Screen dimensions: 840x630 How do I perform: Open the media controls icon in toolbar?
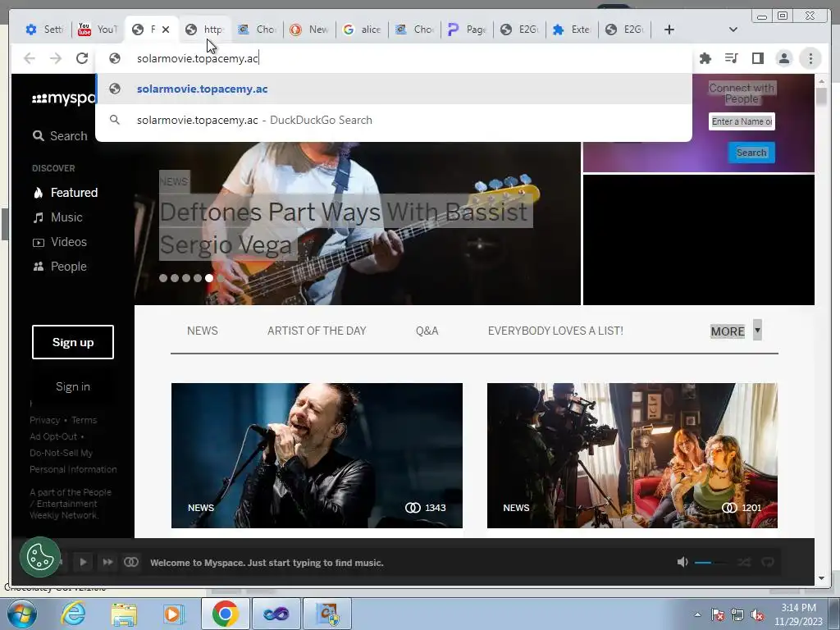731,58
